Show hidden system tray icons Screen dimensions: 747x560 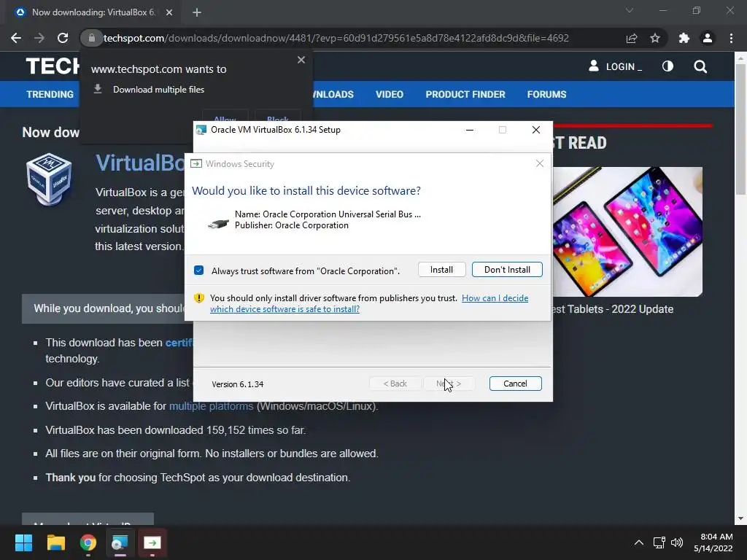pyautogui.click(x=639, y=542)
